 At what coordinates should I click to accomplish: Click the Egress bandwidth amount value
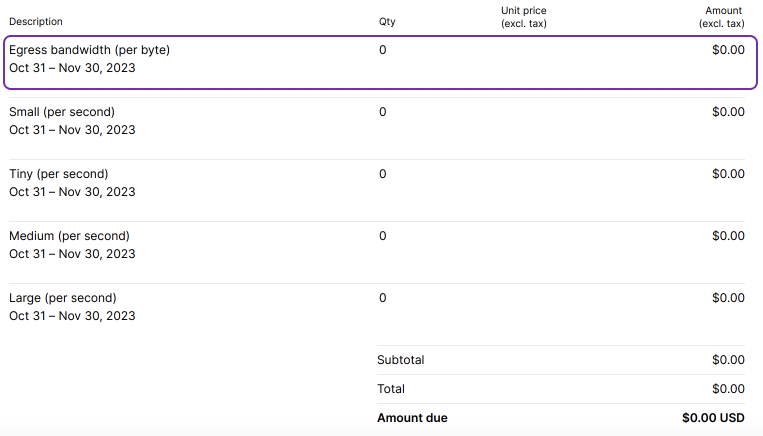tap(728, 50)
